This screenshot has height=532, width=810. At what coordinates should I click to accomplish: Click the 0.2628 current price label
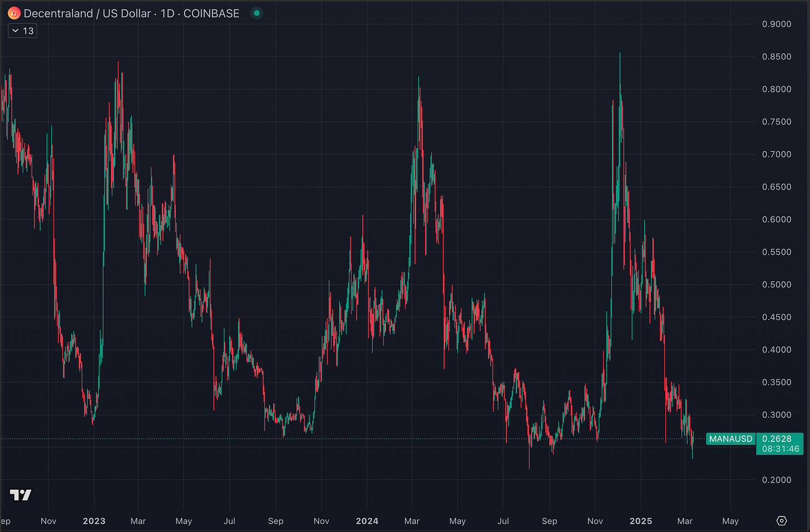[777, 439]
